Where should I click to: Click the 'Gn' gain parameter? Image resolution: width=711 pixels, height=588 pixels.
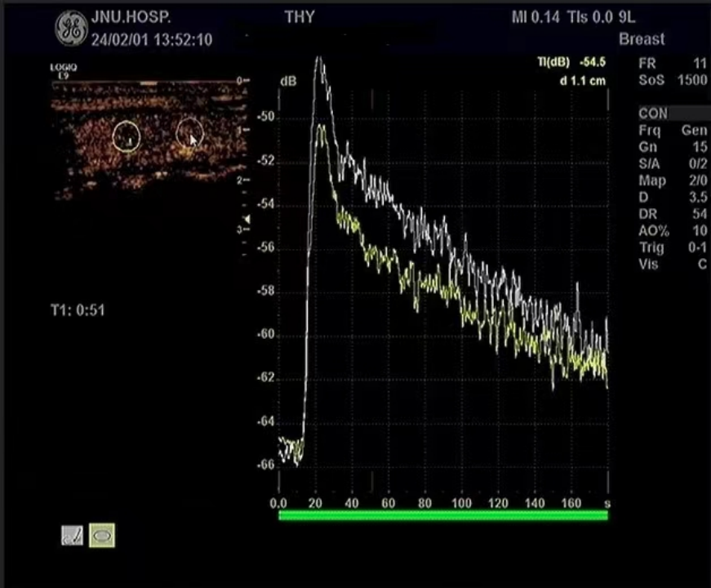[673, 147]
